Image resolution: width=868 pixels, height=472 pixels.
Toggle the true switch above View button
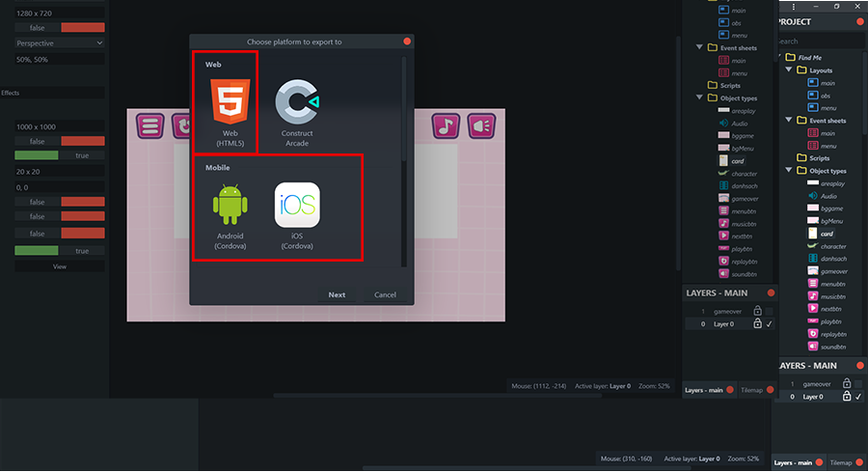pos(59,251)
